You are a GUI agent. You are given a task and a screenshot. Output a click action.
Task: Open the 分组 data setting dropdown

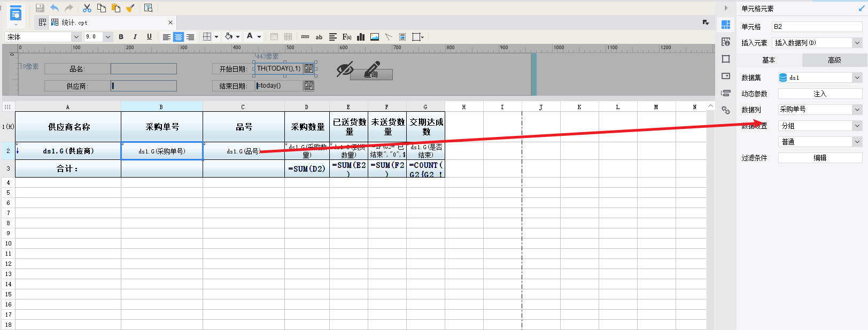[820, 126]
